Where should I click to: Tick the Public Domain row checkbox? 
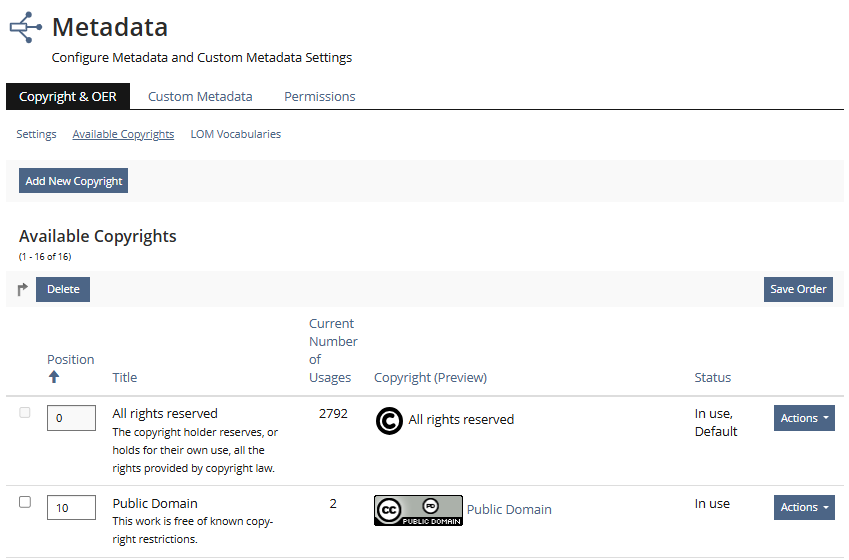[25, 502]
